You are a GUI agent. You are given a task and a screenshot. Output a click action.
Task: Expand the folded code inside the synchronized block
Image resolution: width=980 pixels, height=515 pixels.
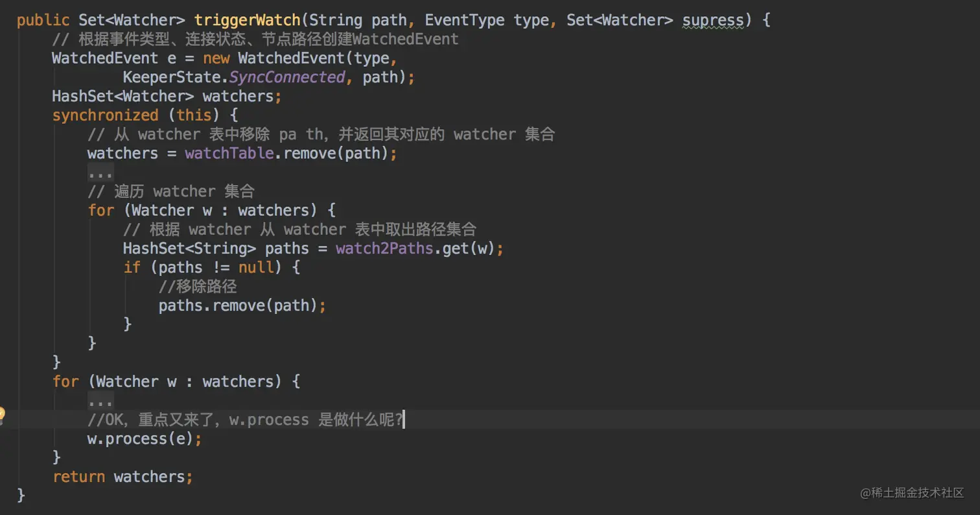[100, 173]
